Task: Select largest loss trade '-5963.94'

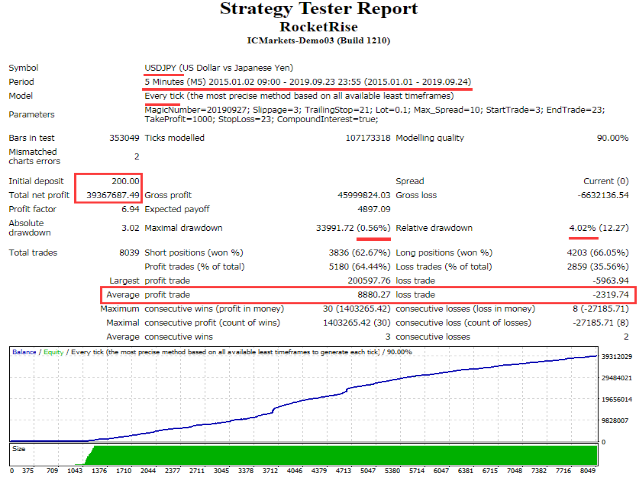Action: tap(611, 281)
